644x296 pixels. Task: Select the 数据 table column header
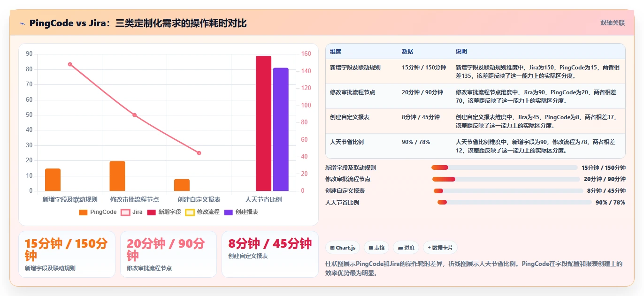(x=407, y=52)
